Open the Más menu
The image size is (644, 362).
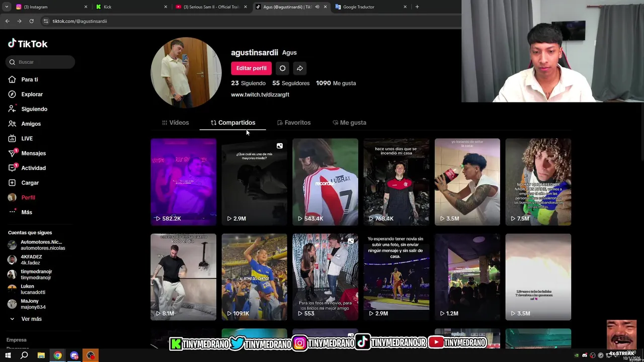(x=20, y=212)
